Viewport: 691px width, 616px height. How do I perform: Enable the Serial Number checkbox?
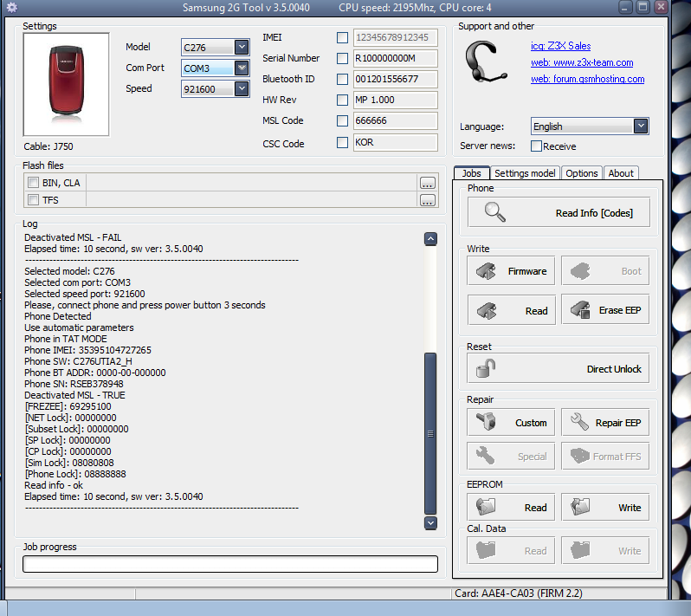342,58
